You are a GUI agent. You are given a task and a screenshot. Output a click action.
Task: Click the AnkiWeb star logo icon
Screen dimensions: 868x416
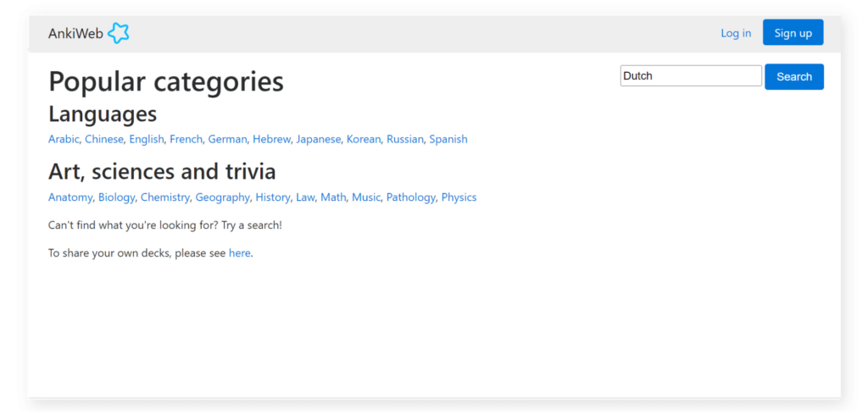[119, 34]
